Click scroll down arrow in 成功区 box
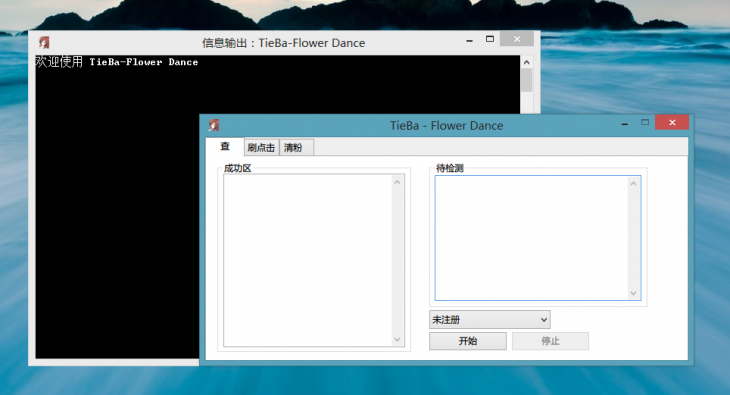This screenshot has width=730, height=395. coord(397,339)
